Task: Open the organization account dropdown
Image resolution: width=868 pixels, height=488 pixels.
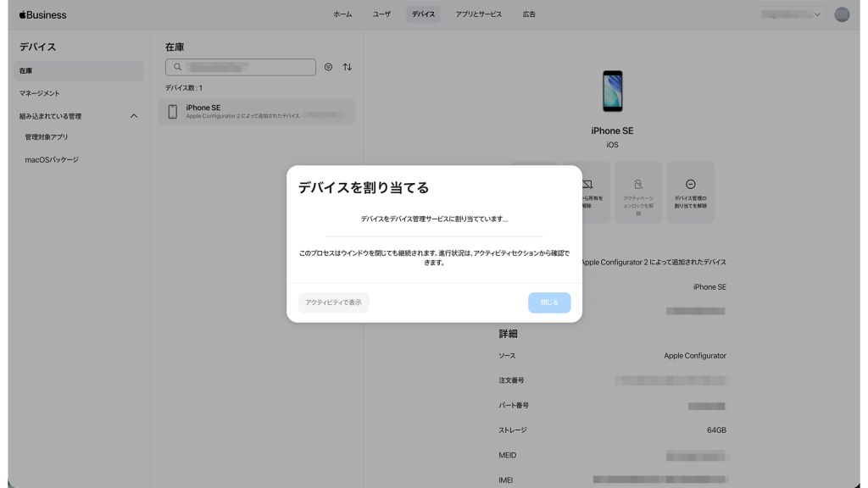Action: (791, 14)
